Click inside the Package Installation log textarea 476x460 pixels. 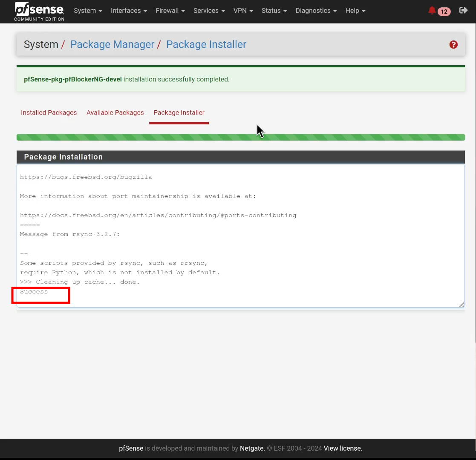241,236
